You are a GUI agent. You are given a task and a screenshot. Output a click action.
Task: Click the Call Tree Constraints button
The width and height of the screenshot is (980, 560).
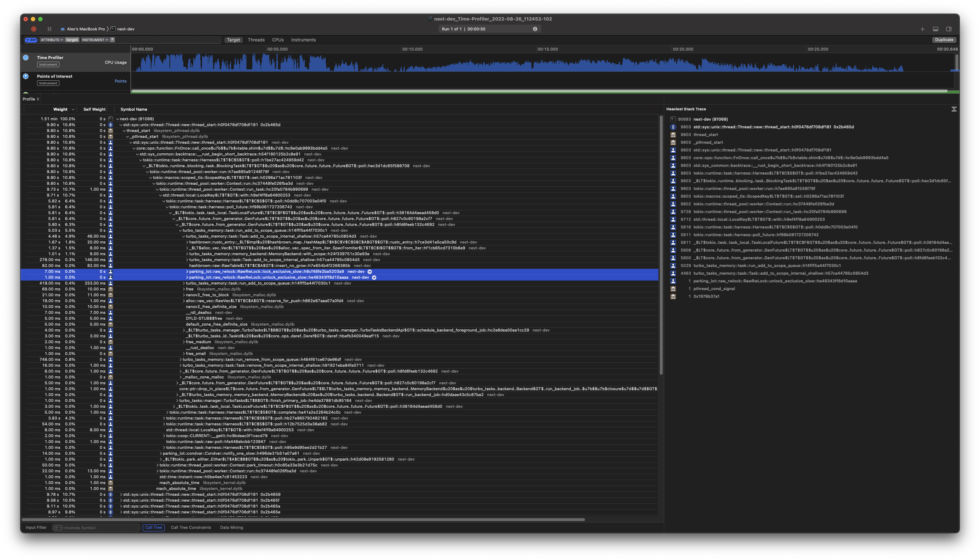click(x=191, y=527)
